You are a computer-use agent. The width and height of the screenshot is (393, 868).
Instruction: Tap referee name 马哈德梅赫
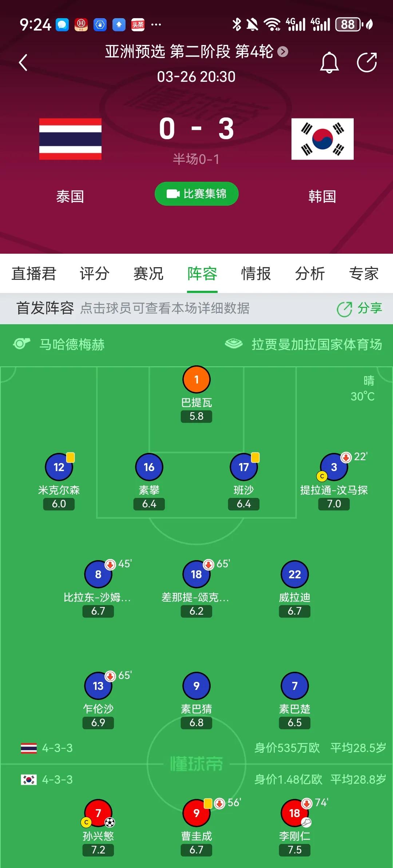coord(72,344)
